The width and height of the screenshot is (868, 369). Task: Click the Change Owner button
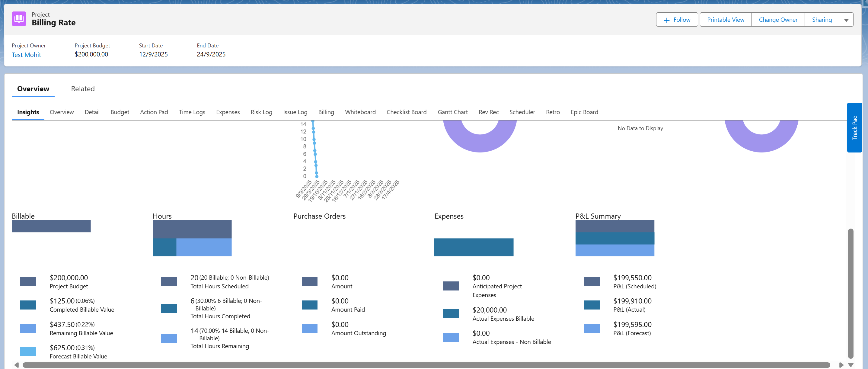(778, 20)
